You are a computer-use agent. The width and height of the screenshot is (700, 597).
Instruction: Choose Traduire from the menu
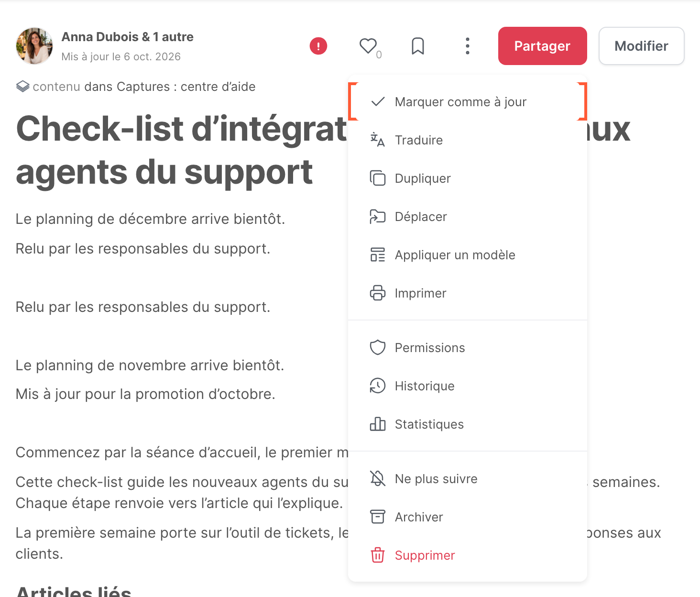pos(468,140)
